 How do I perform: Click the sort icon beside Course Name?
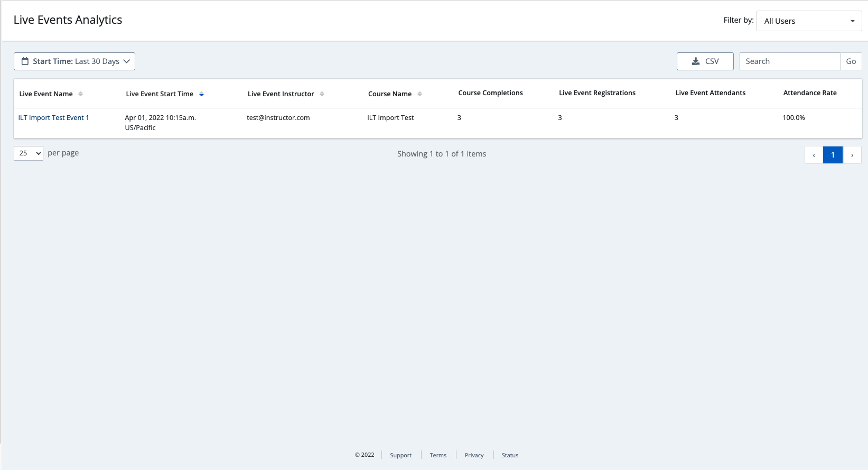419,94
